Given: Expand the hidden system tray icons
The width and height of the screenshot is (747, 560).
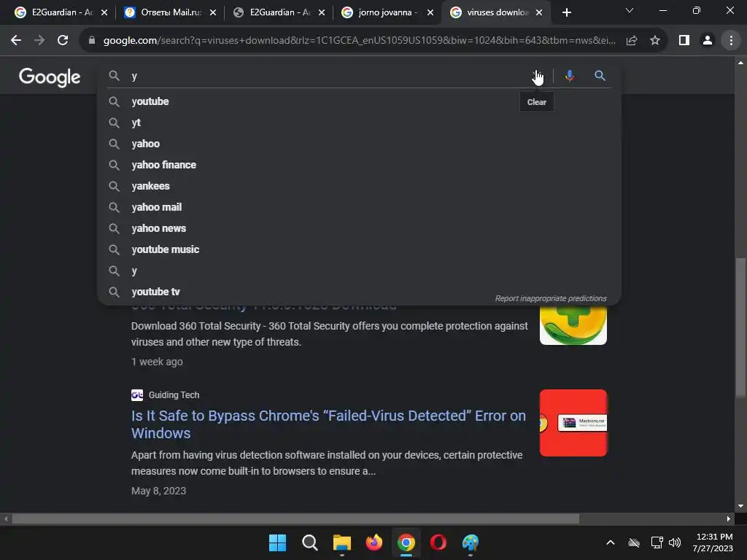Looking at the screenshot, I should click(611, 542).
